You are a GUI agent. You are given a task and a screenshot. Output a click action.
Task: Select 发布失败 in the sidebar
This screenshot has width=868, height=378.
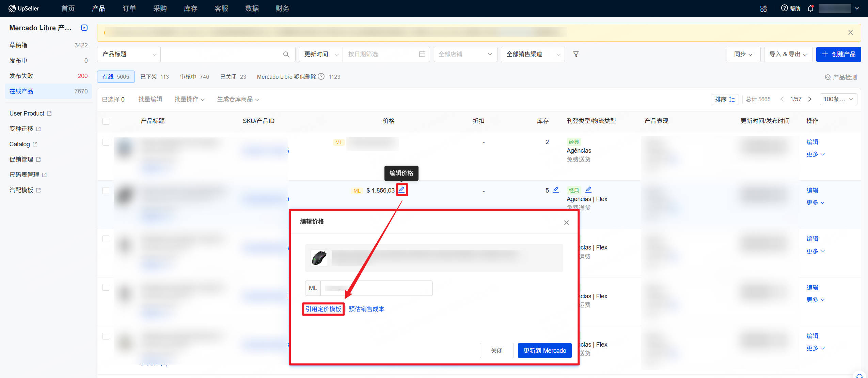(x=48, y=76)
